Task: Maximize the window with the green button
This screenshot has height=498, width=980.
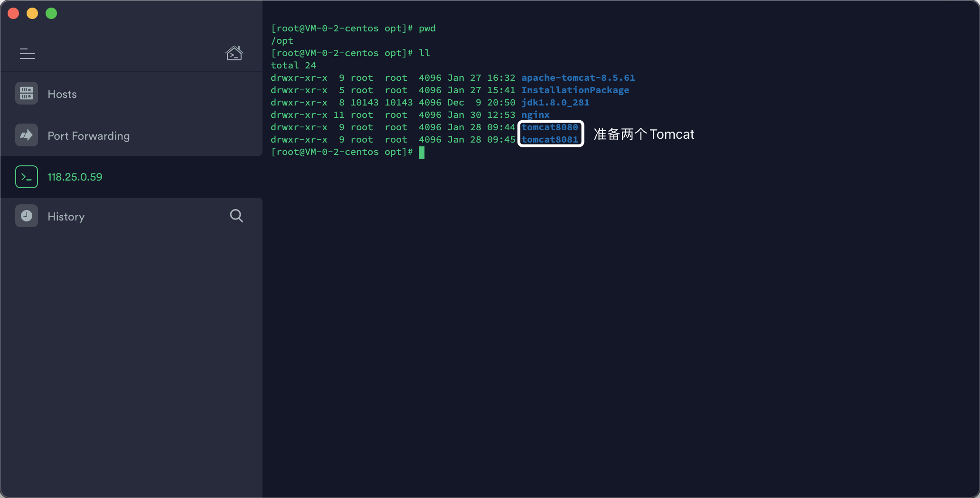Action: pos(51,13)
